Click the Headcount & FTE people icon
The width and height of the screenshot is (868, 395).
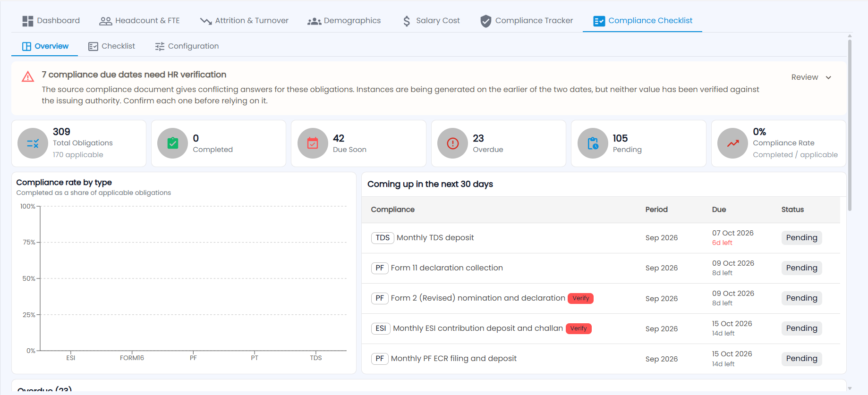(105, 21)
